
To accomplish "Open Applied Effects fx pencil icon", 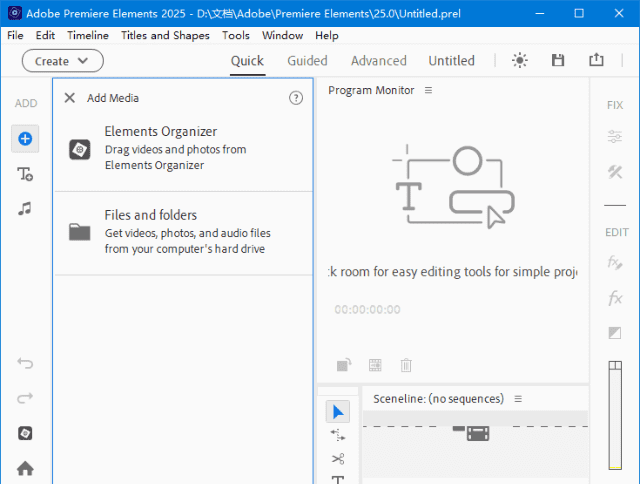I will click(x=615, y=262).
